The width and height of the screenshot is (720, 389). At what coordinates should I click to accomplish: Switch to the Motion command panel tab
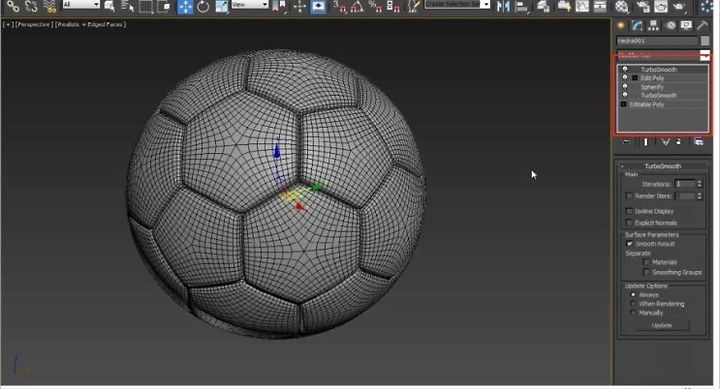(670, 25)
